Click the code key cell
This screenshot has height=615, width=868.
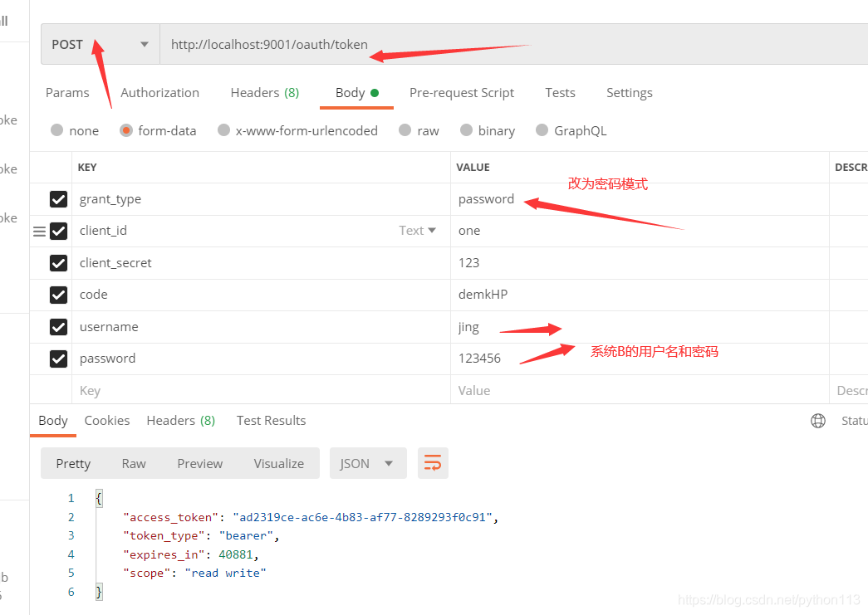[262, 295]
